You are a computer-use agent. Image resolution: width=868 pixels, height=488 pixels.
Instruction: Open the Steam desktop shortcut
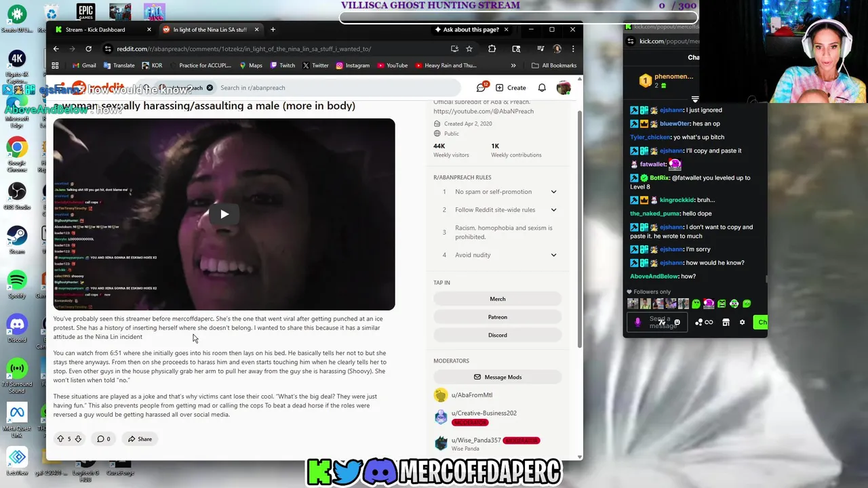coord(17,239)
